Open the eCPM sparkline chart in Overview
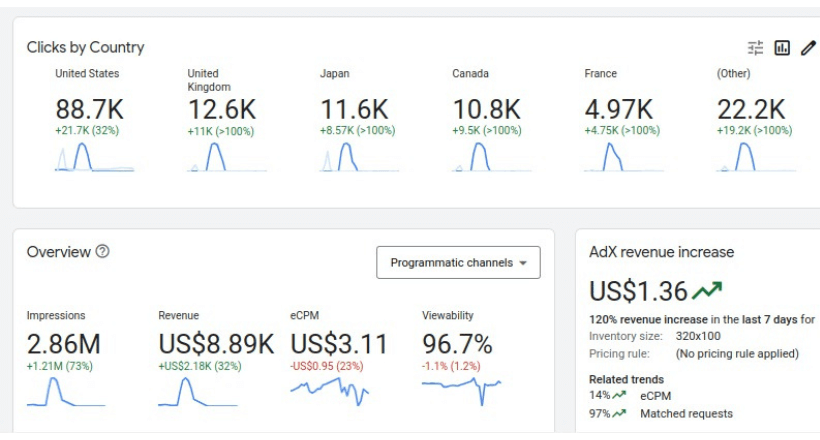Screen dimensions: 820x440 [329, 390]
